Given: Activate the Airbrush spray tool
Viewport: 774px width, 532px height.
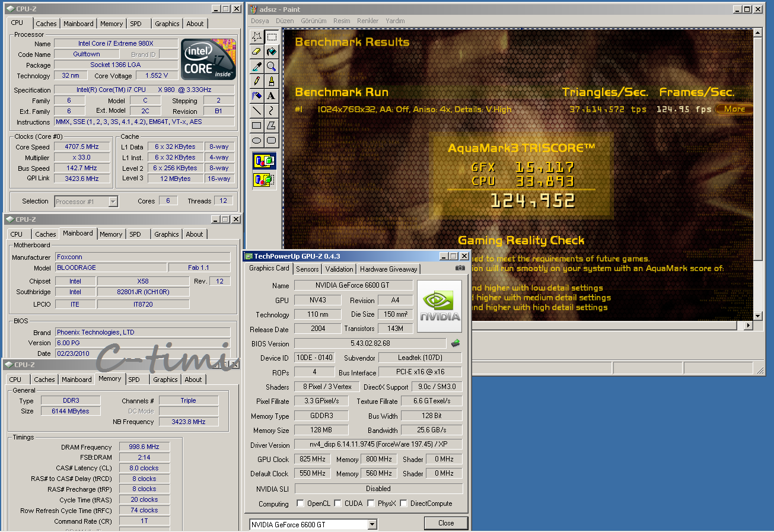Looking at the screenshot, I should [257, 95].
